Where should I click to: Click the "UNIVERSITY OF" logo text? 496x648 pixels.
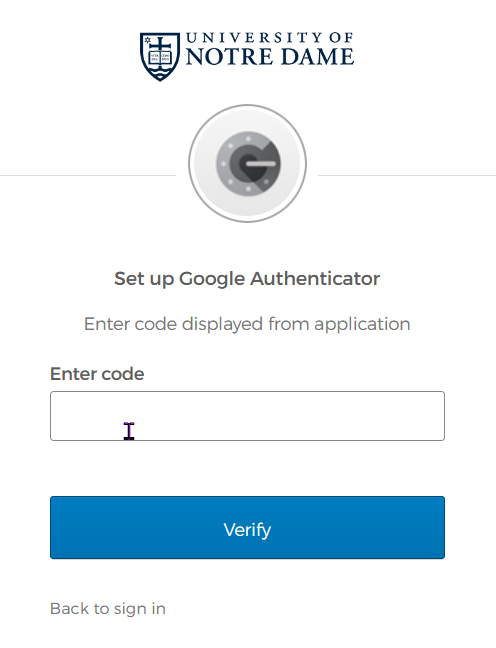click(x=269, y=38)
